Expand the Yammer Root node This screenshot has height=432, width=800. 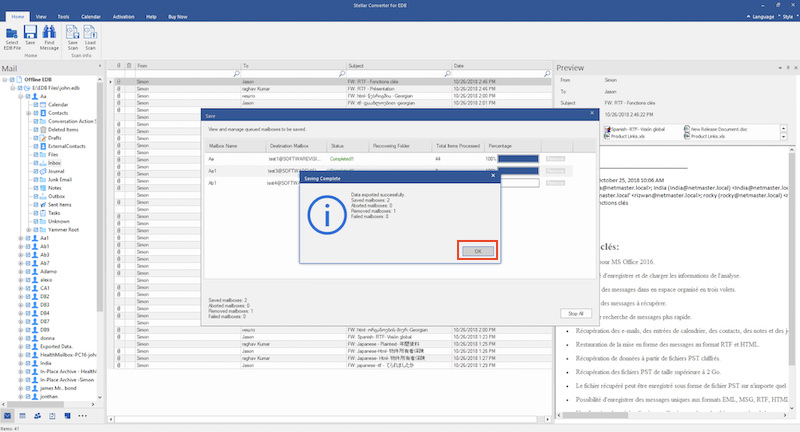[x=29, y=230]
